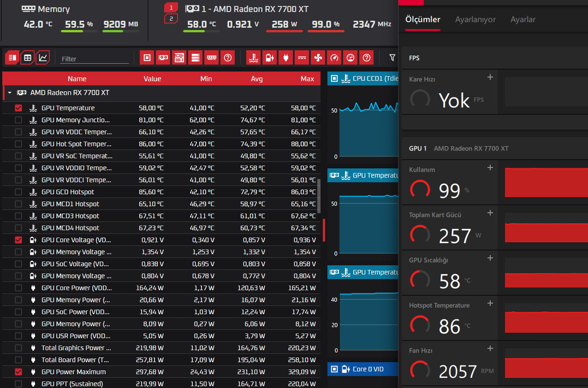588x388 pixels.
Task: Check the GPU GCD Hotspot checkbox
Action: tap(18, 192)
